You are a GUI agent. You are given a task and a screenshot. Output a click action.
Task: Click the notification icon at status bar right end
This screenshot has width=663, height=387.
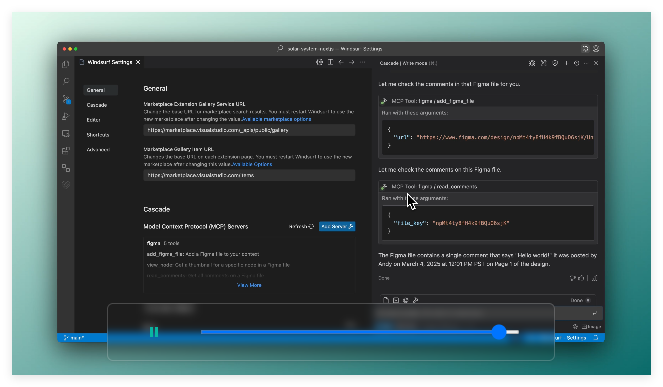(596, 338)
